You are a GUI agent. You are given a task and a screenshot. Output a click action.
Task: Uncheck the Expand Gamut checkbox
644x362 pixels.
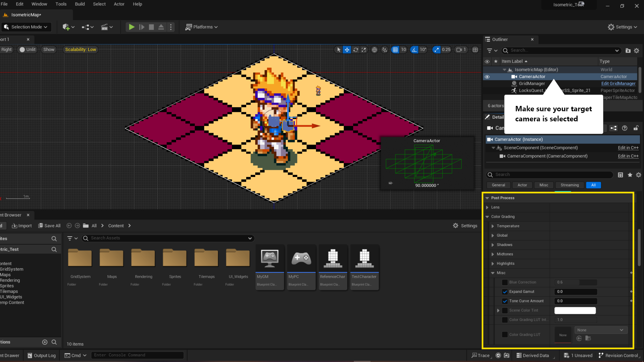[x=505, y=292]
